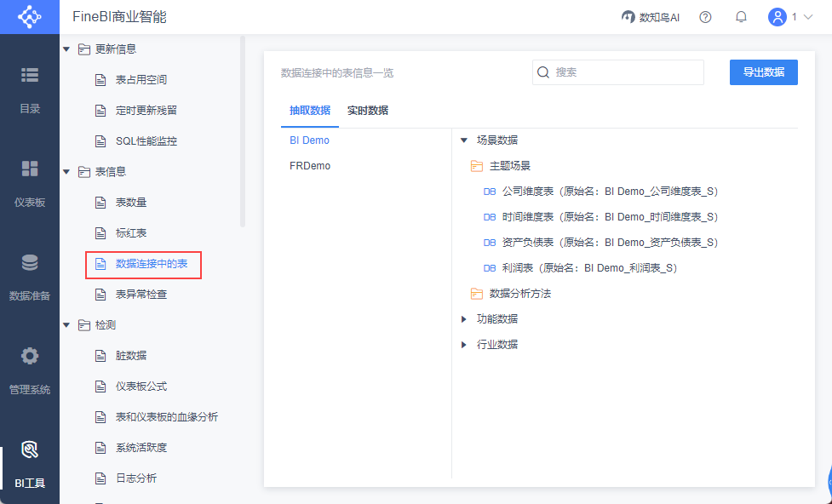Open the notifications bell
Viewport: 832px width, 504px height.
741,17
